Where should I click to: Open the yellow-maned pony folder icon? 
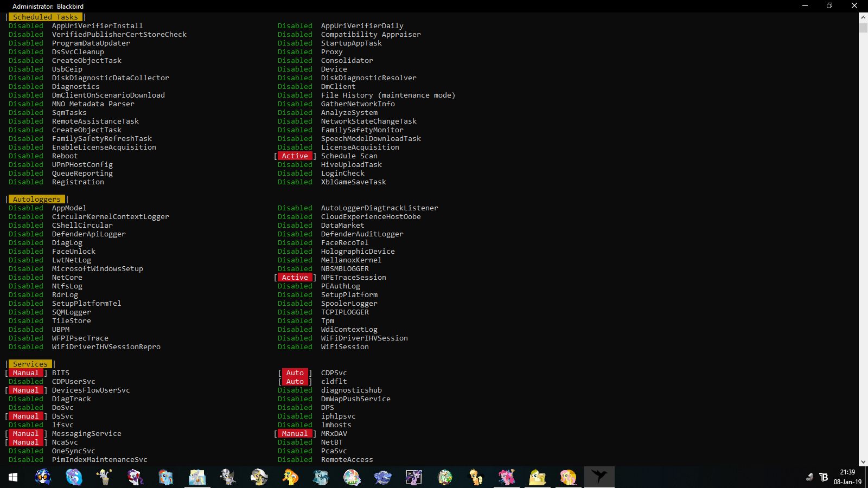point(538,477)
